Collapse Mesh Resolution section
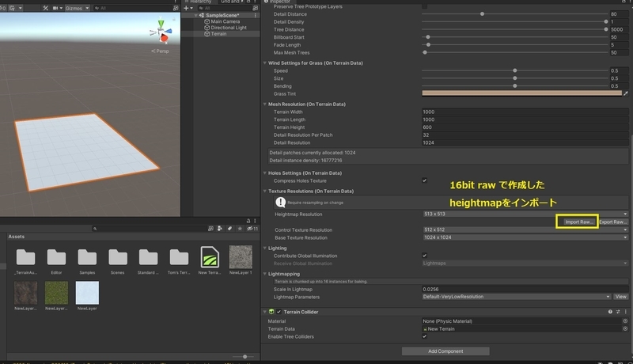 265,104
